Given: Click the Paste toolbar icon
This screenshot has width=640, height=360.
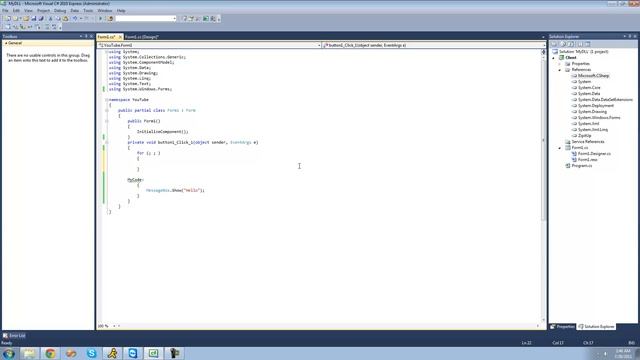Looking at the screenshot, I should click(65, 18).
